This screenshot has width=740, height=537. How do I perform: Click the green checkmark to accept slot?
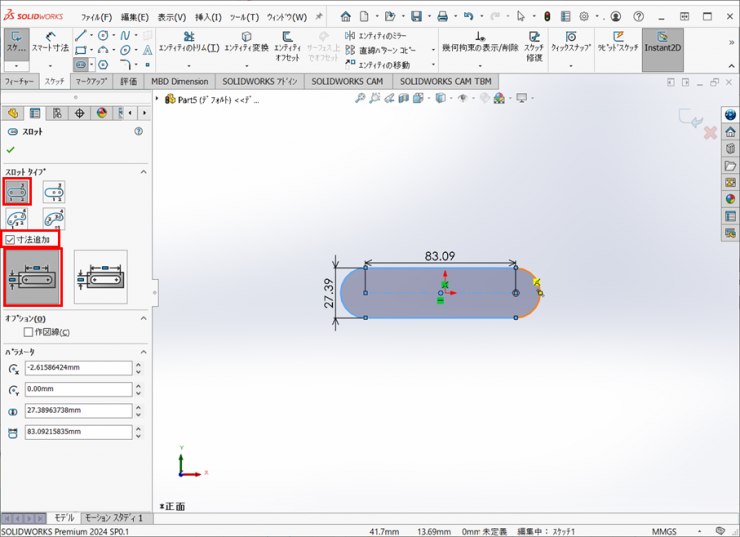[x=11, y=150]
